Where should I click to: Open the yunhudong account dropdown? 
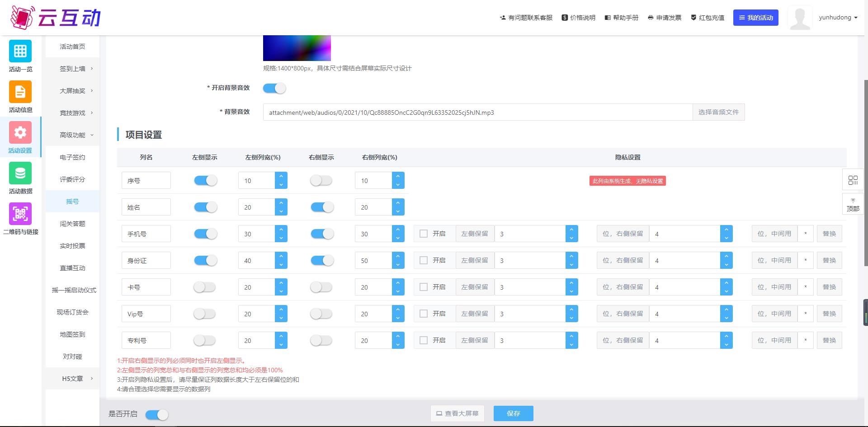pos(838,18)
